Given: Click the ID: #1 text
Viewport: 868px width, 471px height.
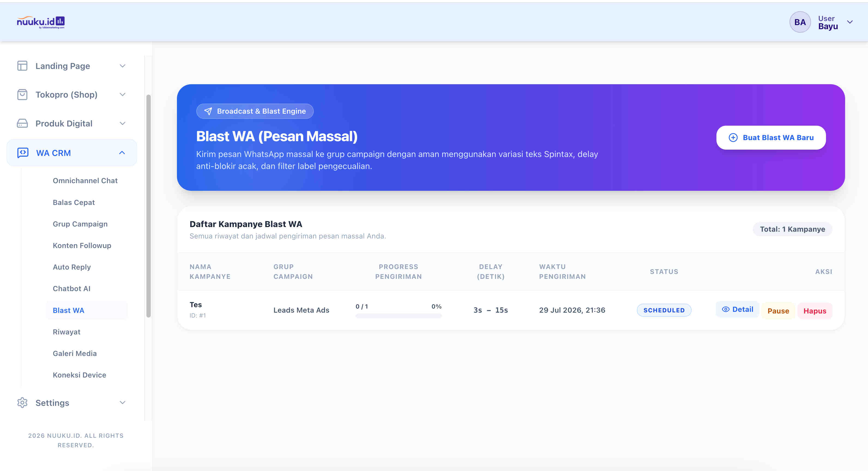Looking at the screenshot, I should coord(198,315).
